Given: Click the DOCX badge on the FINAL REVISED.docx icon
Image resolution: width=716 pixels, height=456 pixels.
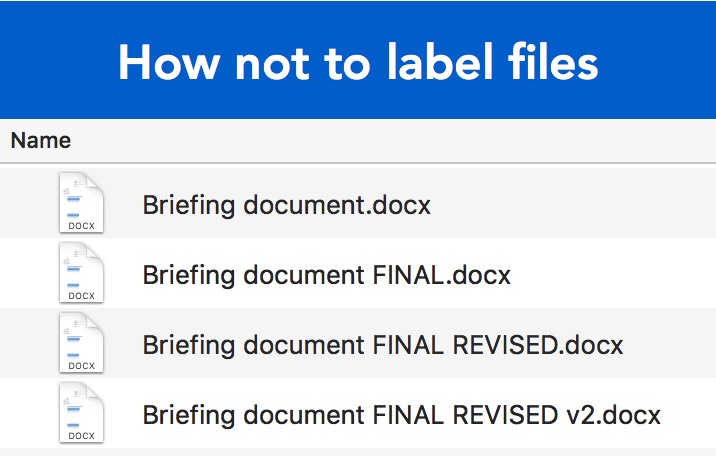Looking at the screenshot, I should 82,366.
